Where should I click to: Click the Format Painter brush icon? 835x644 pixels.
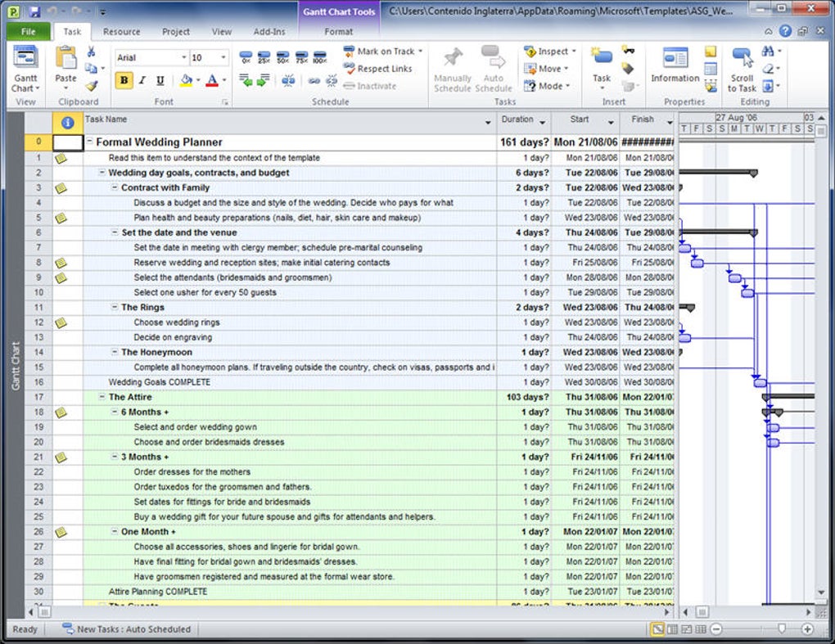pos(91,85)
